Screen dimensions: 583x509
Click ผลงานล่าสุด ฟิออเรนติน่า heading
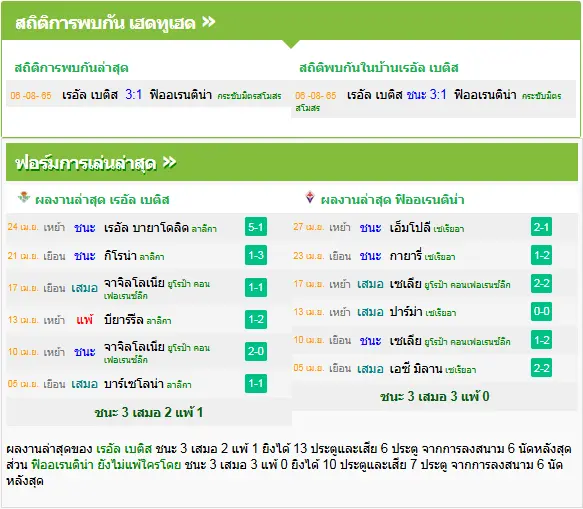click(x=392, y=200)
